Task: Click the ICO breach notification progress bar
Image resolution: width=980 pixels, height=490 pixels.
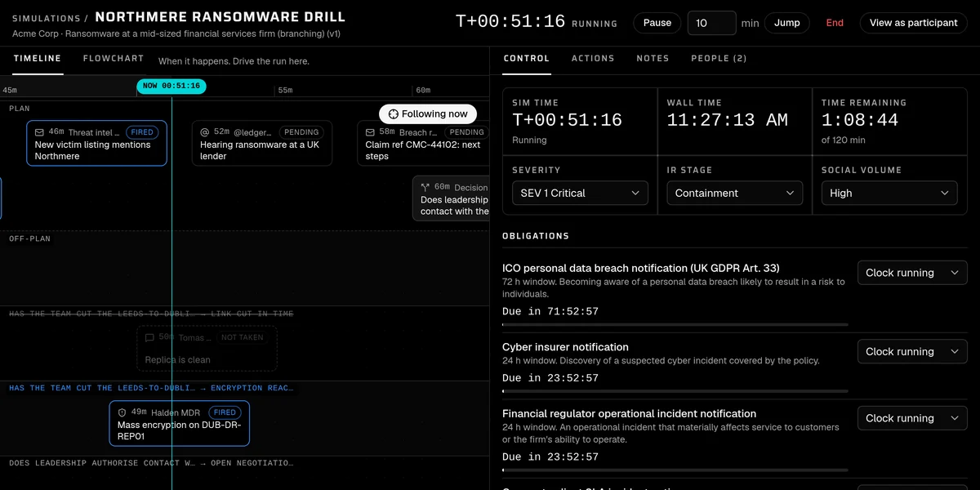Action: [675, 325]
